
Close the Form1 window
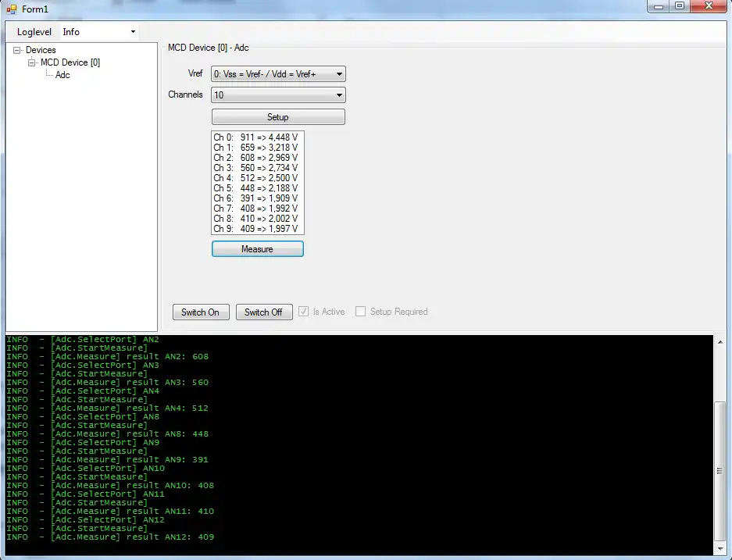tap(709, 6)
